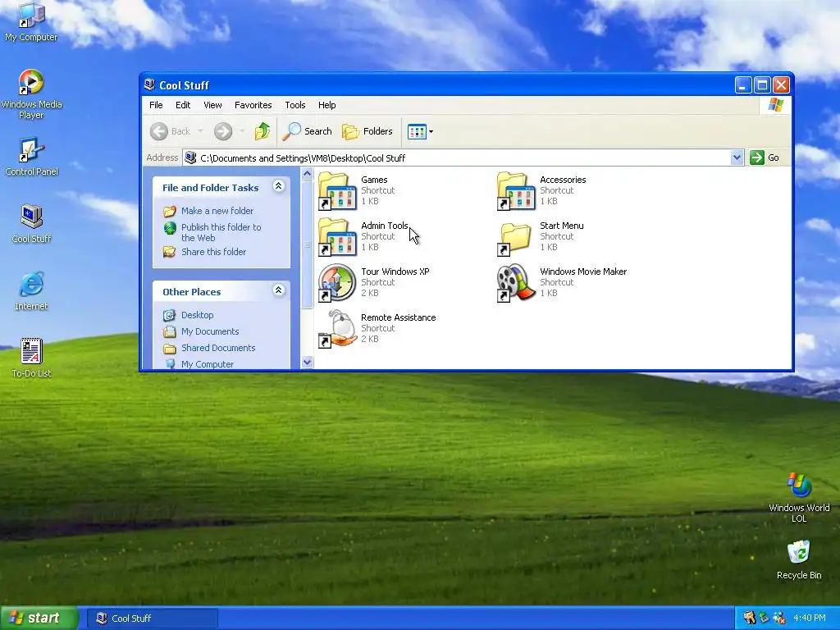The width and height of the screenshot is (840, 630).
Task: Click Make a new folder link
Action: (x=217, y=211)
